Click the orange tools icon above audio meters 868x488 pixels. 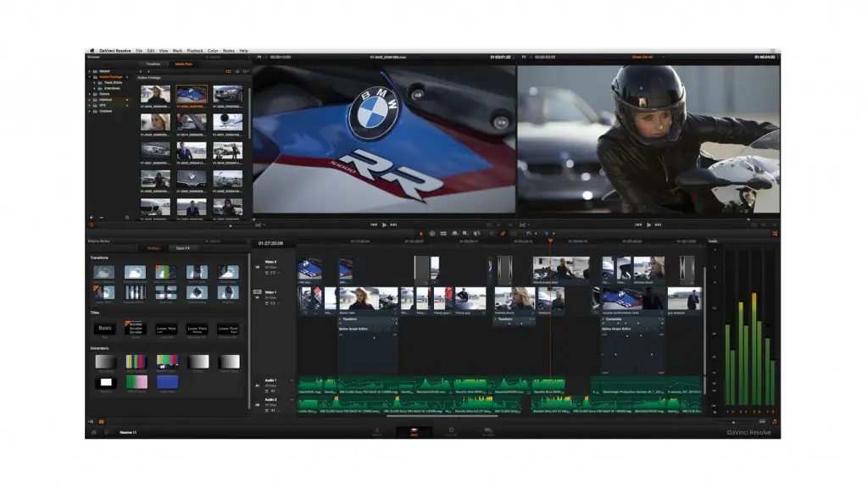pyautogui.click(x=775, y=234)
